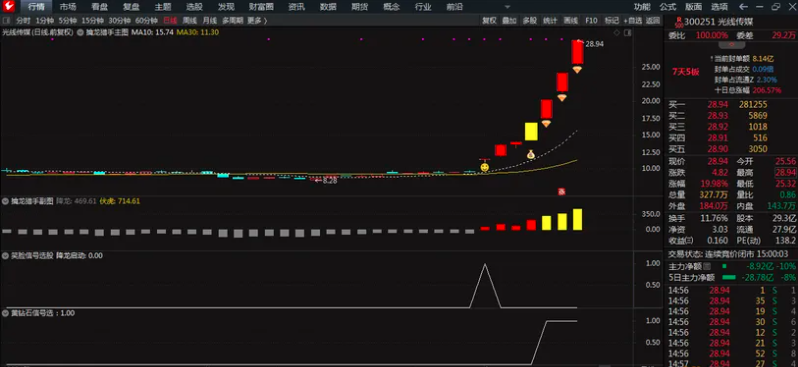
Task: Add stock via +自选 button
Action: [x=632, y=21]
